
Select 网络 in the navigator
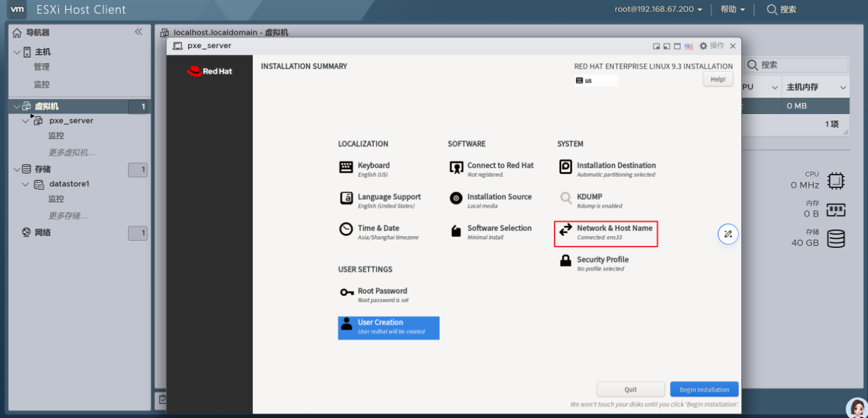click(43, 233)
